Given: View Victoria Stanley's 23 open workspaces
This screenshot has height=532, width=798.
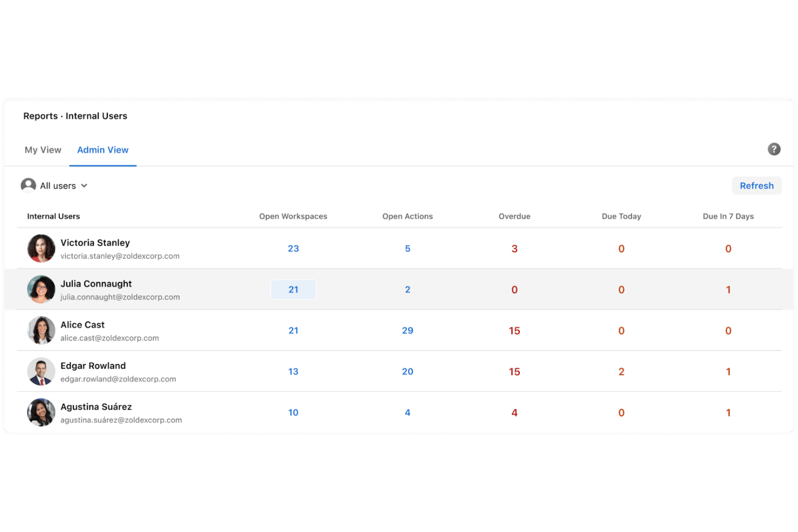Looking at the screenshot, I should coord(293,248).
